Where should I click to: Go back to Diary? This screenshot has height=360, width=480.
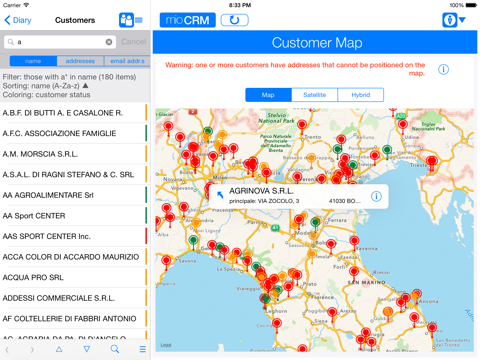[x=18, y=20]
